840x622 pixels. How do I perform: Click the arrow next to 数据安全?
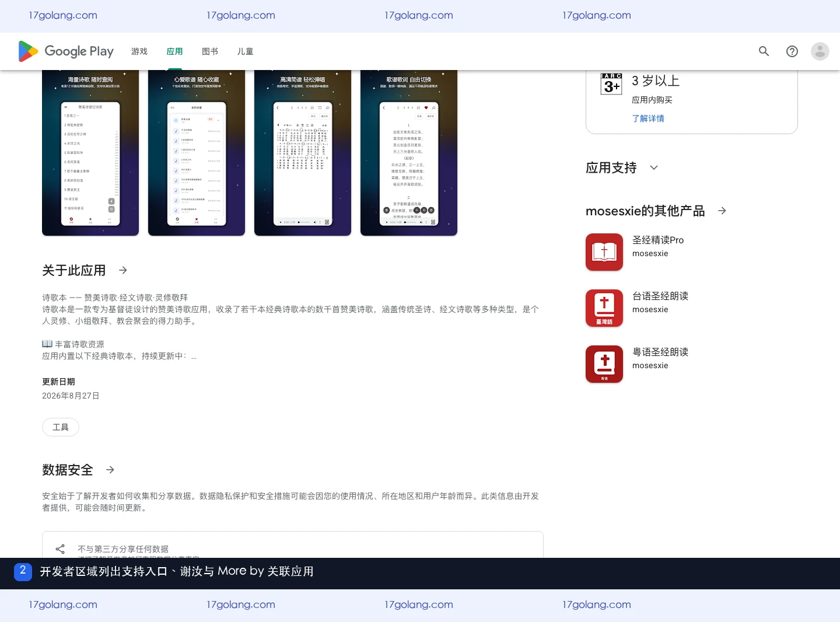pyautogui.click(x=110, y=470)
